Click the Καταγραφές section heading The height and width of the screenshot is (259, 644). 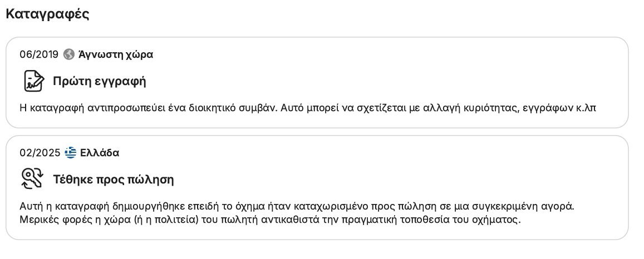[48, 14]
